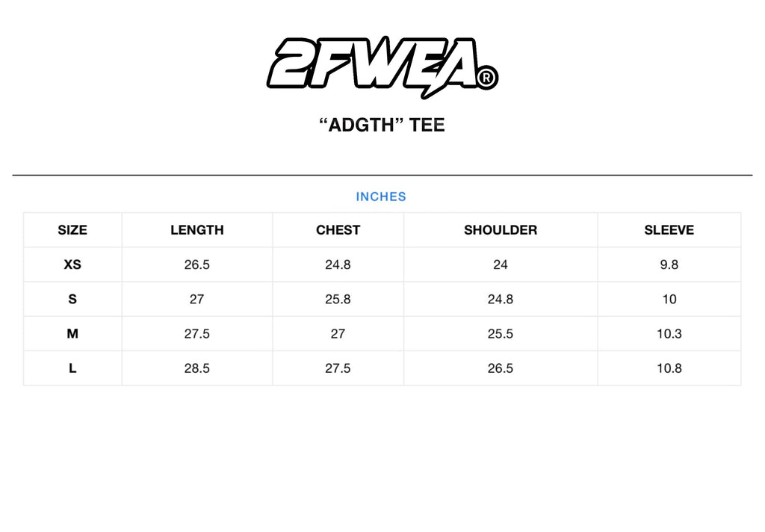Click the S chest value 25.8

pyautogui.click(x=338, y=299)
